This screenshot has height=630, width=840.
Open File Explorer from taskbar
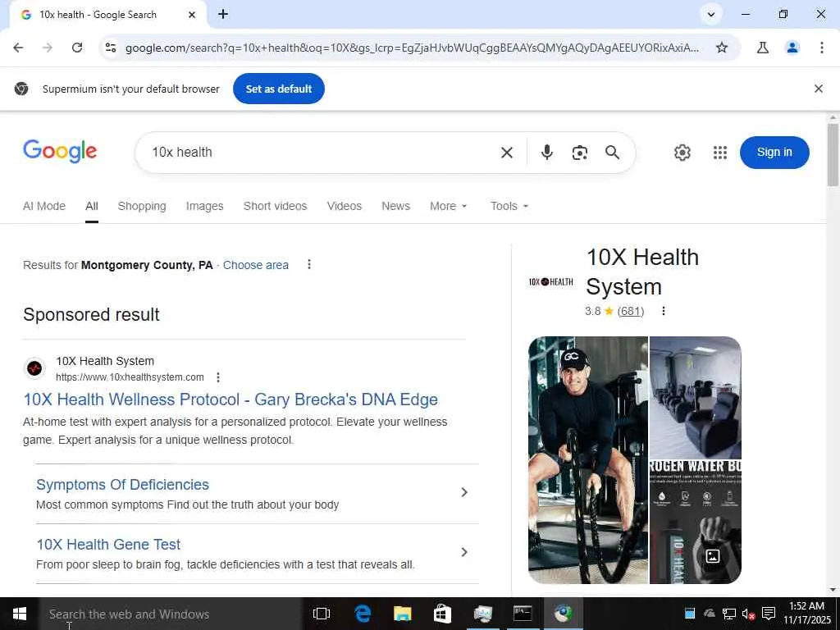(402, 614)
